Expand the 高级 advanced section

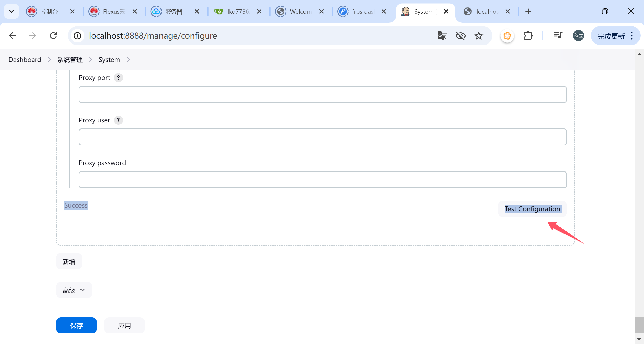[x=74, y=290]
